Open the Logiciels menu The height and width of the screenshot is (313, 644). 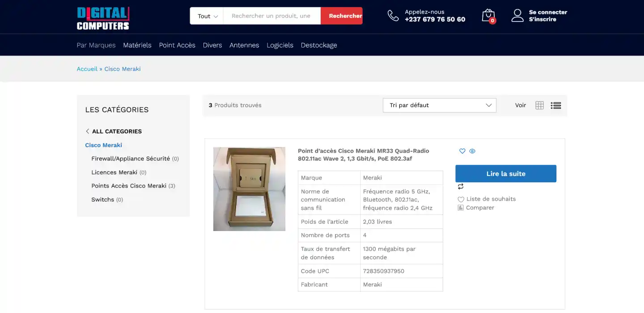280,45
